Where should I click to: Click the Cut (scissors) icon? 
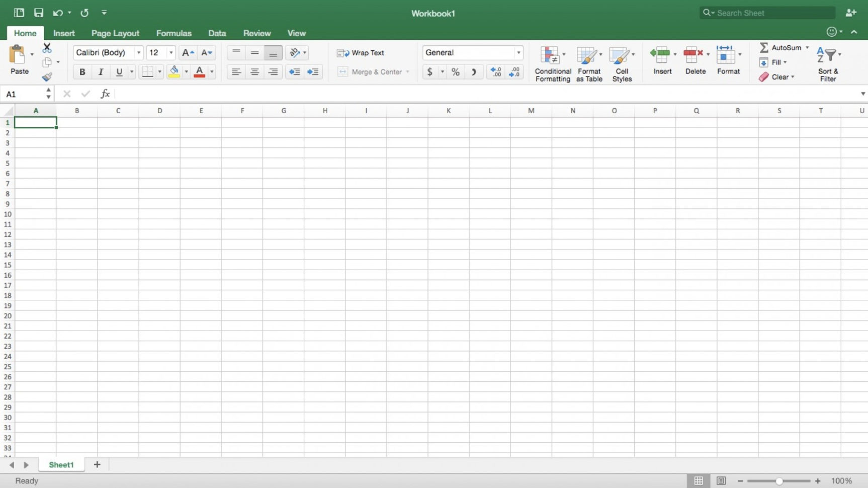click(47, 48)
